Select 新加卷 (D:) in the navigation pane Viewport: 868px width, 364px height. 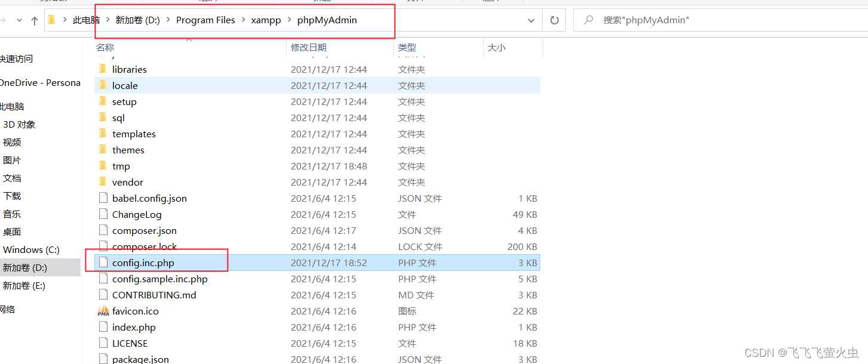coord(24,268)
